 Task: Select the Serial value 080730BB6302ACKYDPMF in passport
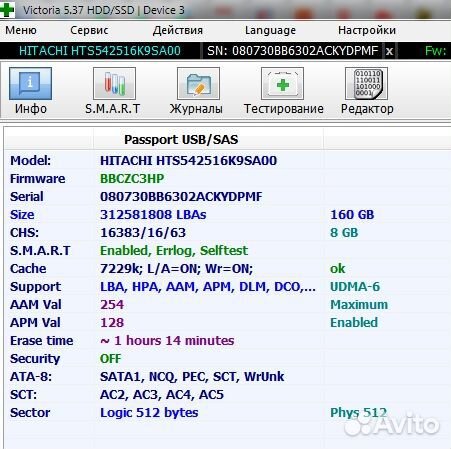(x=181, y=197)
